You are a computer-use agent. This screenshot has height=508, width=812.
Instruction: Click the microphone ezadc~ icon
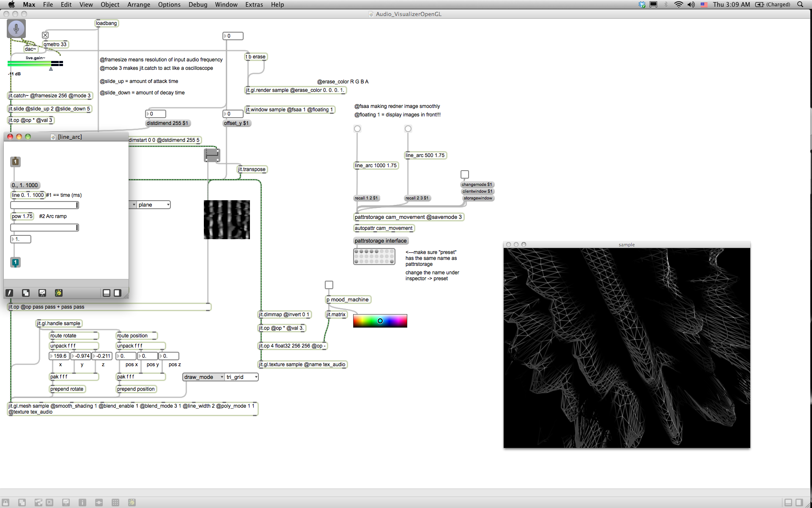[16, 29]
